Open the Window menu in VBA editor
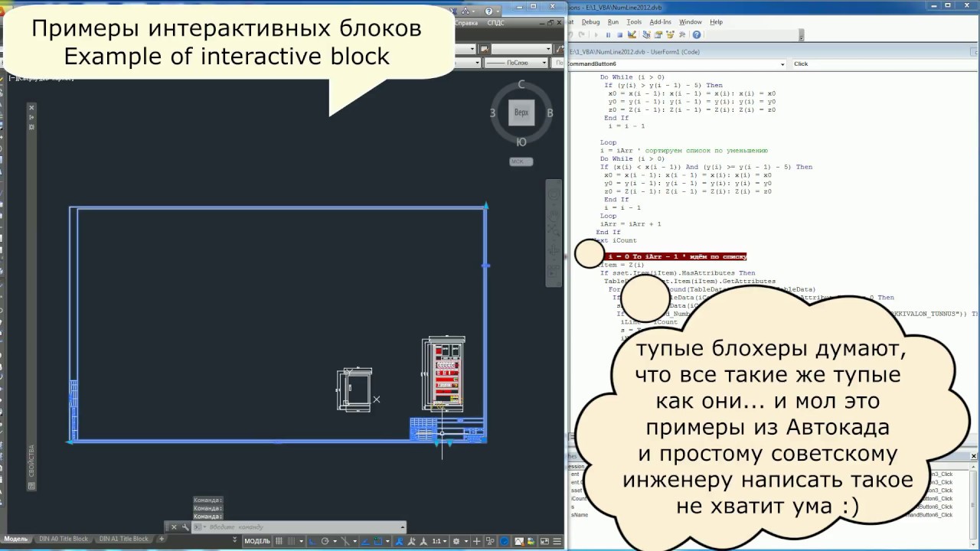980x551 pixels. pos(690,22)
